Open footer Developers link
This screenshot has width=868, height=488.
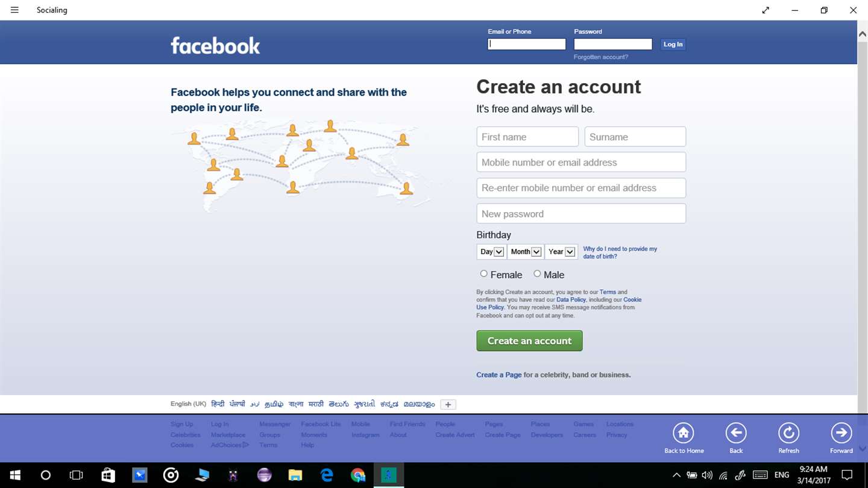coord(547,435)
